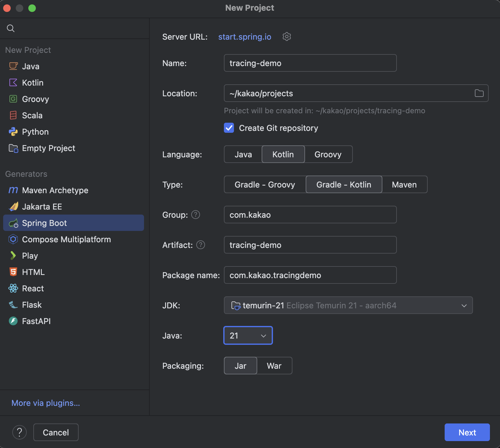Image resolution: width=500 pixels, height=448 pixels.
Task: Choose Gradle - Kotlin build type
Action: pyautogui.click(x=344, y=184)
